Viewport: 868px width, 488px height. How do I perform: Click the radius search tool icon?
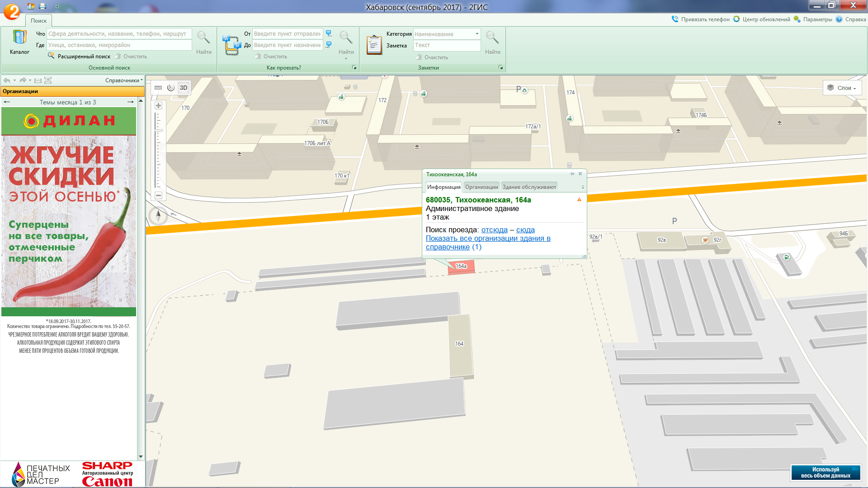pos(170,88)
